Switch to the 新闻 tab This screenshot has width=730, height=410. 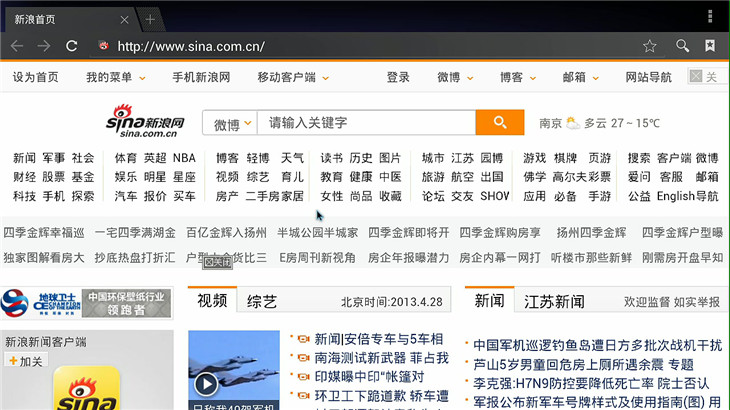(x=489, y=301)
